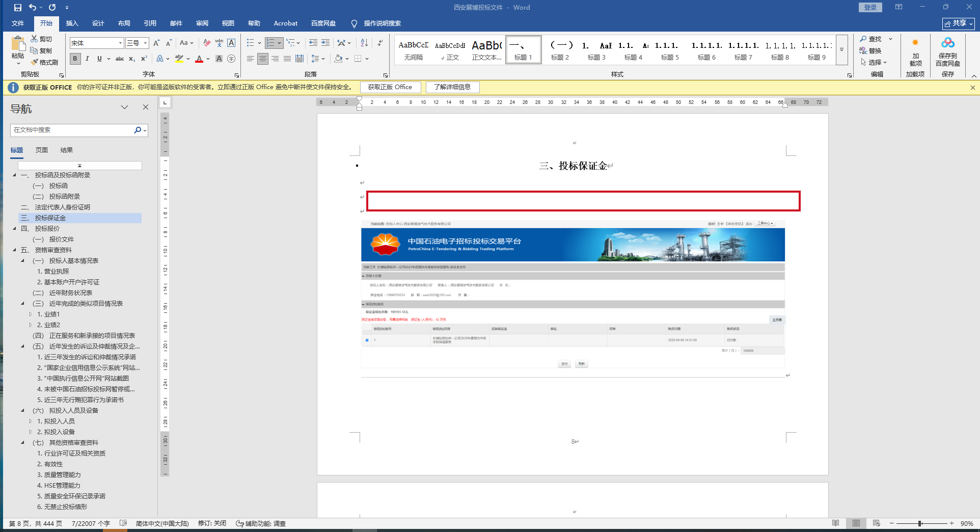The width and height of the screenshot is (980, 532).
Task: Click Save to Baidu Netdisk icon
Action: [947, 51]
